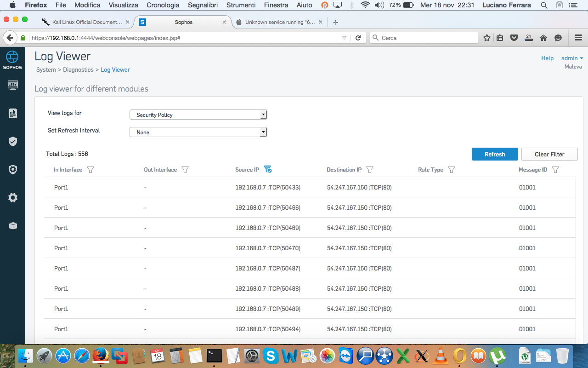The image size is (588, 368).
Task: Reload the page with Firefox reload button
Action: coord(358,38)
